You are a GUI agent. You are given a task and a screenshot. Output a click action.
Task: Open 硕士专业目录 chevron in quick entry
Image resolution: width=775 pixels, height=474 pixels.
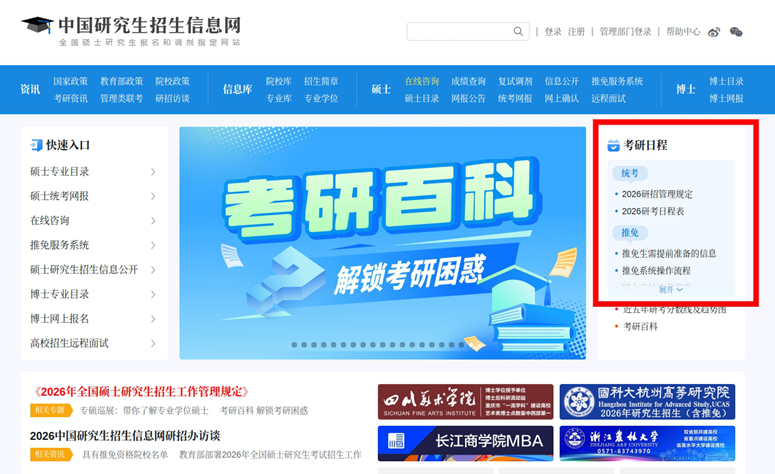coord(153,172)
